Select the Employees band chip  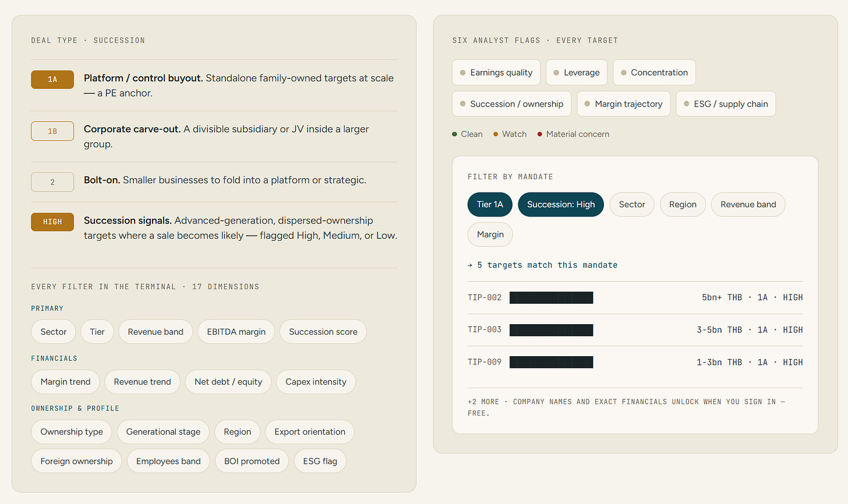168,461
